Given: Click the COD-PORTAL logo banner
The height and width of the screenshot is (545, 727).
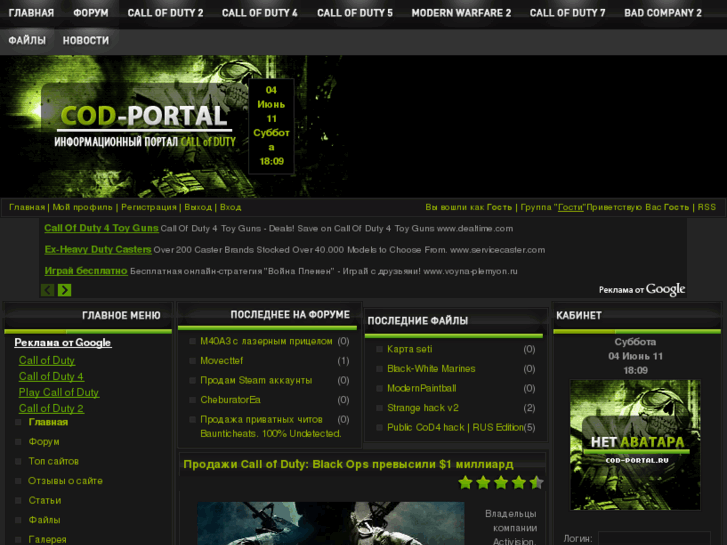Looking at the screenshot, I should [x=144, y=125].
